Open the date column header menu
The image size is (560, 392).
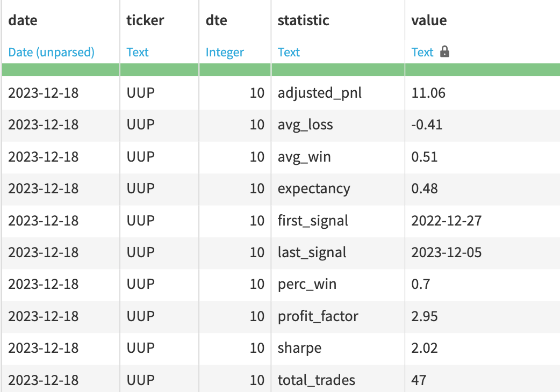tap(23, 21)
